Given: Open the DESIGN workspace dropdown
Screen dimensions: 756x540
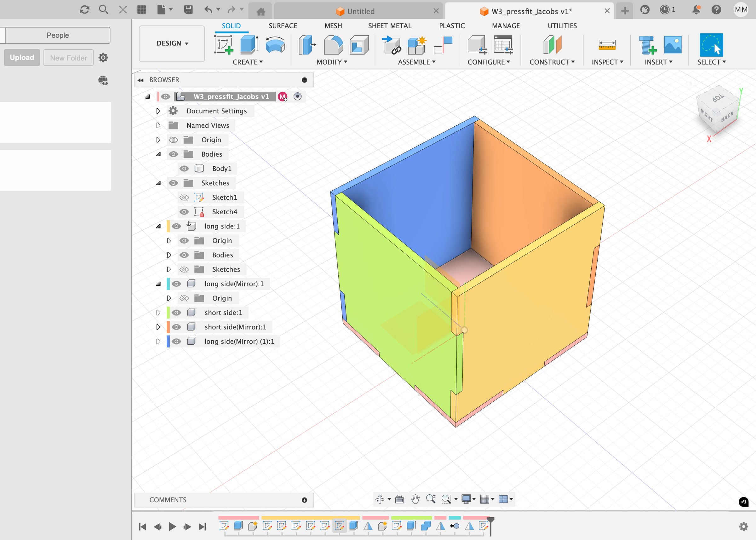Looking at the screenshot, I should tap(172, 43).
